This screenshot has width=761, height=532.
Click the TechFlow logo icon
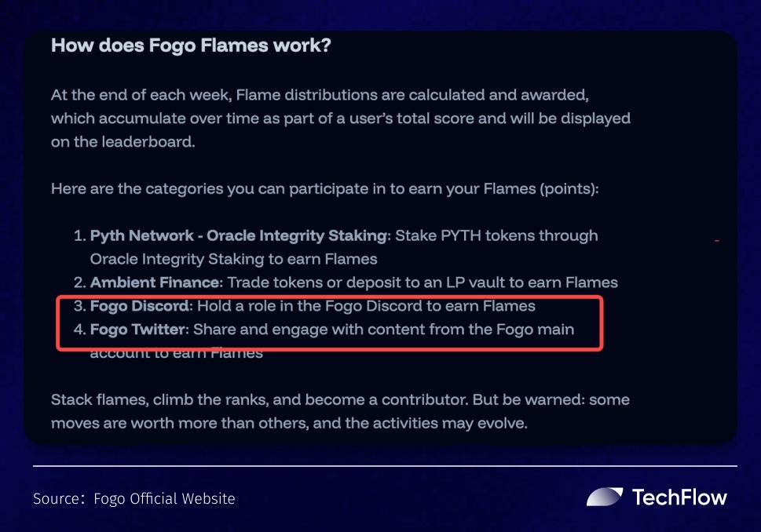[x=603, y=497]
